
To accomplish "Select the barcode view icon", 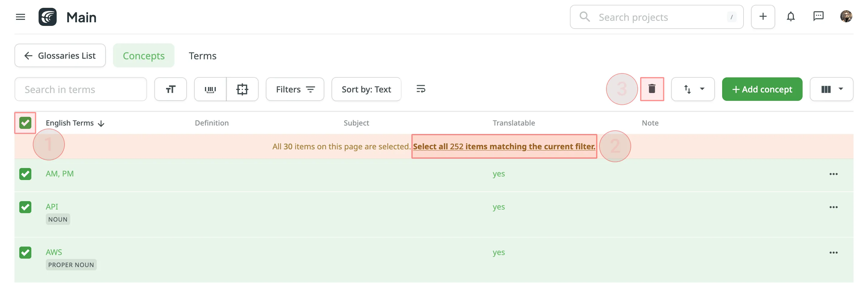I will 210,89.
